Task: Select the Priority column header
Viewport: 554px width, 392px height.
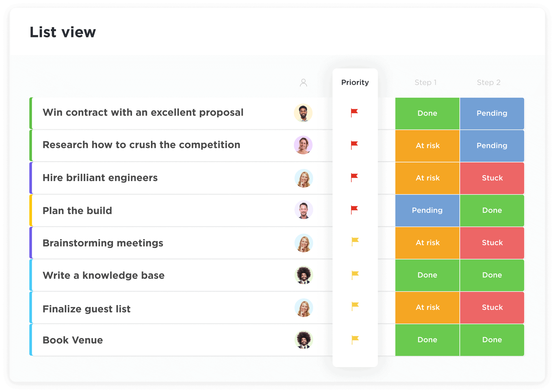Action: tap(355, 82)
